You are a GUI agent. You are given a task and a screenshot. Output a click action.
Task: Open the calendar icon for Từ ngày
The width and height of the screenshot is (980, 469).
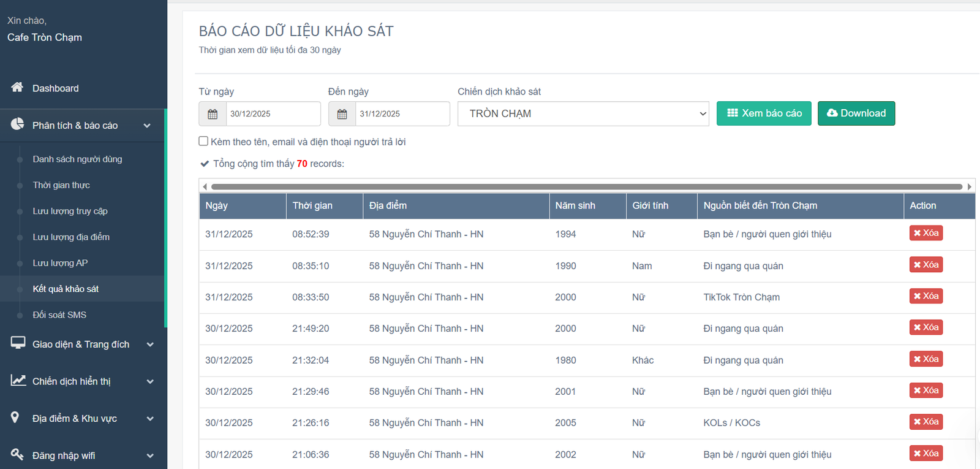point(213,114)
